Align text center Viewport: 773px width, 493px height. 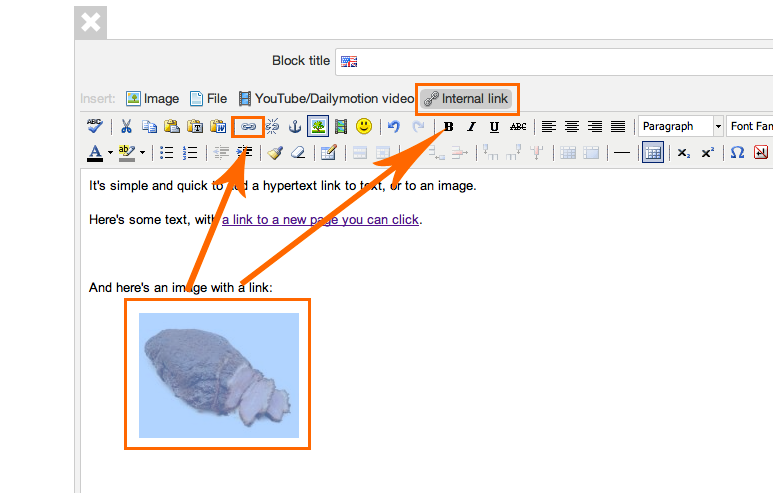coord(572,127)
